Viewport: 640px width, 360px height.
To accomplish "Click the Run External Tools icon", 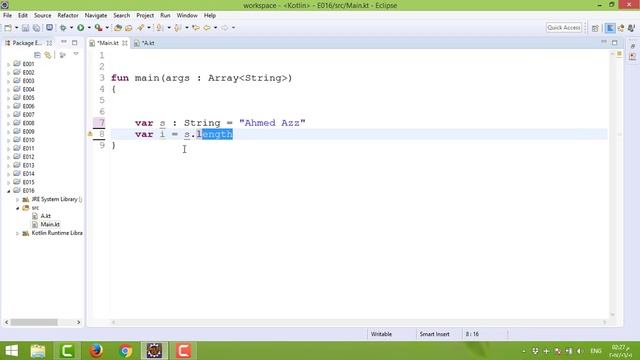I will point(98,28).
